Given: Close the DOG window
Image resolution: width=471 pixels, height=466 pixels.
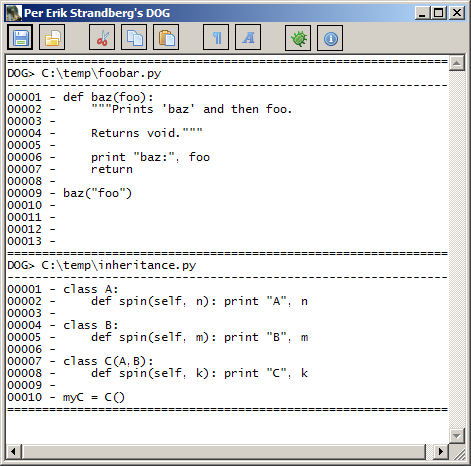Looking at the screenshot, I should click(x=457, y=13).
